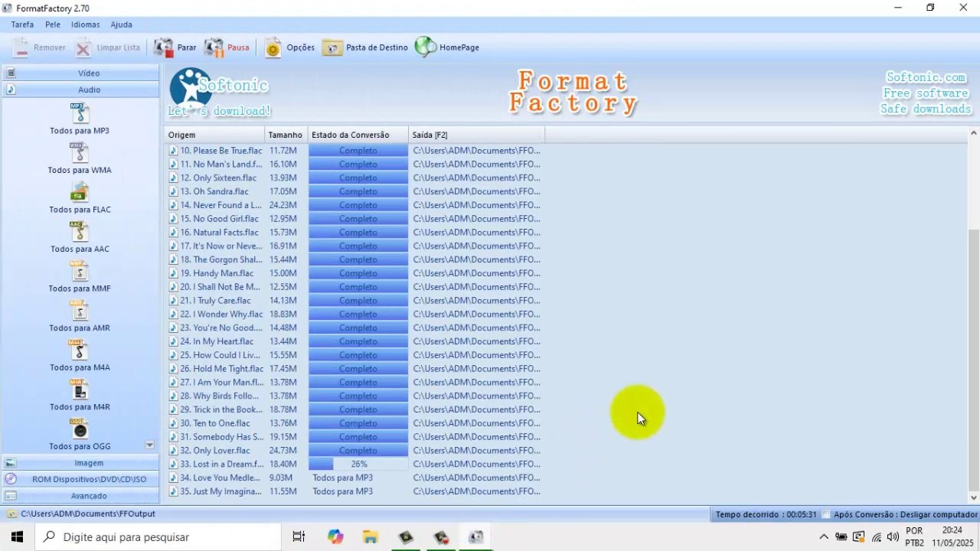The image size is (980, 551).
Task: Open the Tarefa menu
Action: 22,24
